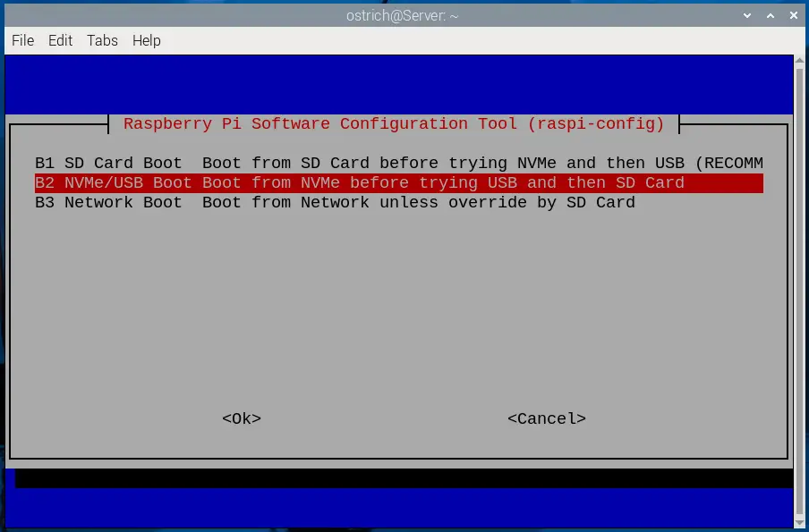
Task: Select the B3 Network Boot option
Action: pyautogui.click(x=399, y=203)
